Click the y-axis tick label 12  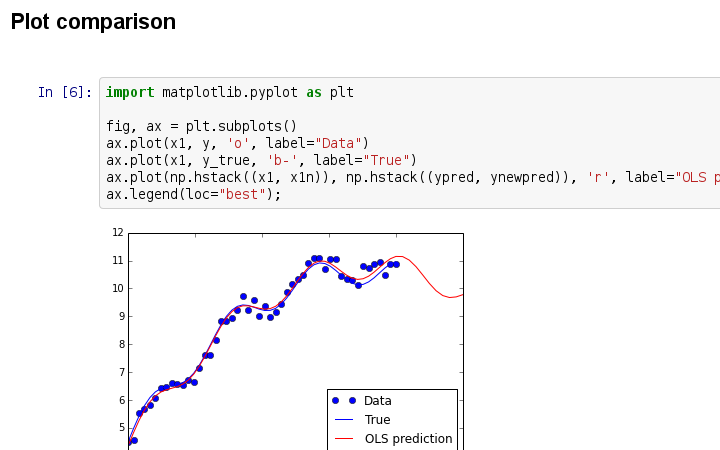pyautogui.click(x=119, y=232)
